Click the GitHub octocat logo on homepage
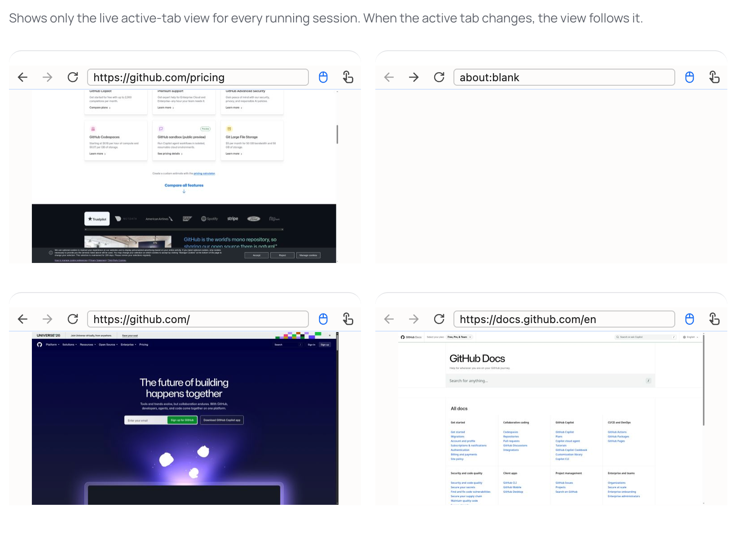The width and height of the screenshot is (739, 560). pos(40,345)
